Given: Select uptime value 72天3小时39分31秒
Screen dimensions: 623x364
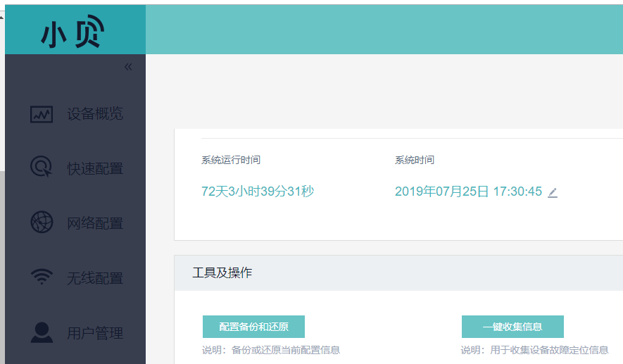Looking at the screenshot, I should 258,191.
